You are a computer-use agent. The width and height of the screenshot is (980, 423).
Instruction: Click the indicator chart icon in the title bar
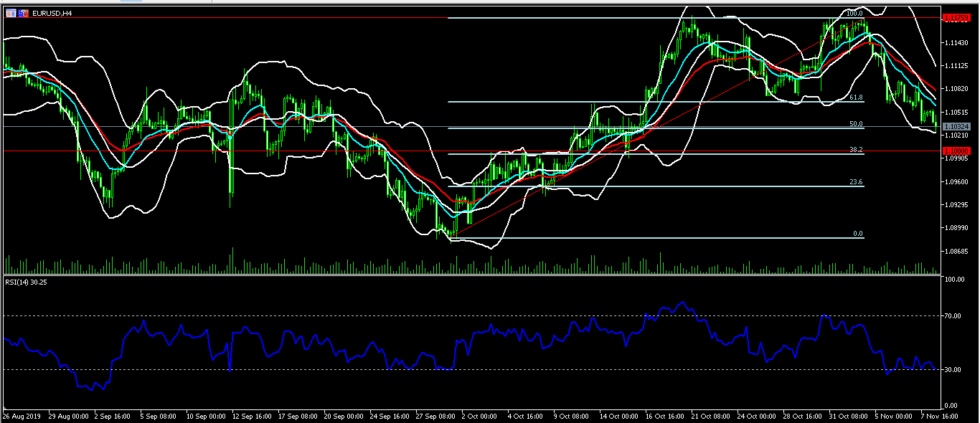[23, 13]
